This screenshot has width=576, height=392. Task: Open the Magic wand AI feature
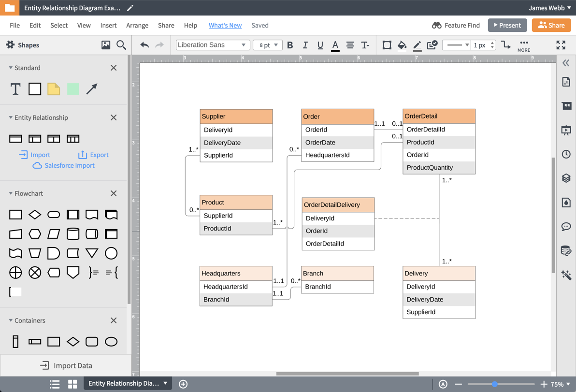[x=566, y=275]
